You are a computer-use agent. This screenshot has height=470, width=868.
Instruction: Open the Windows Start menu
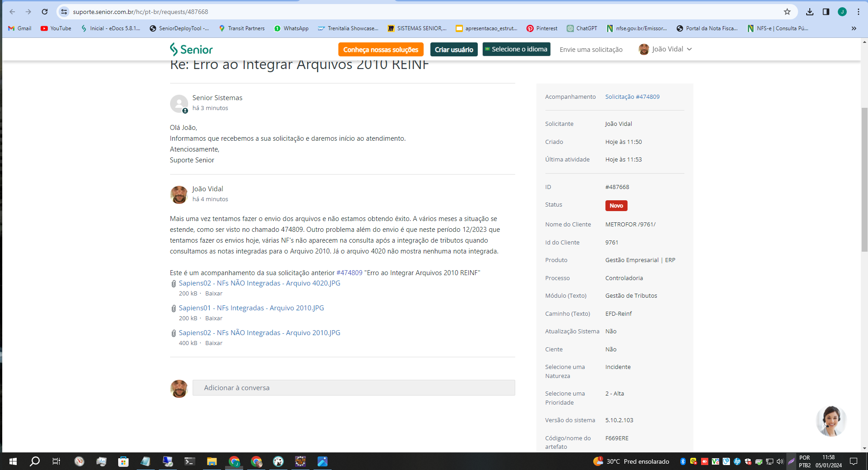click(13, 461)
